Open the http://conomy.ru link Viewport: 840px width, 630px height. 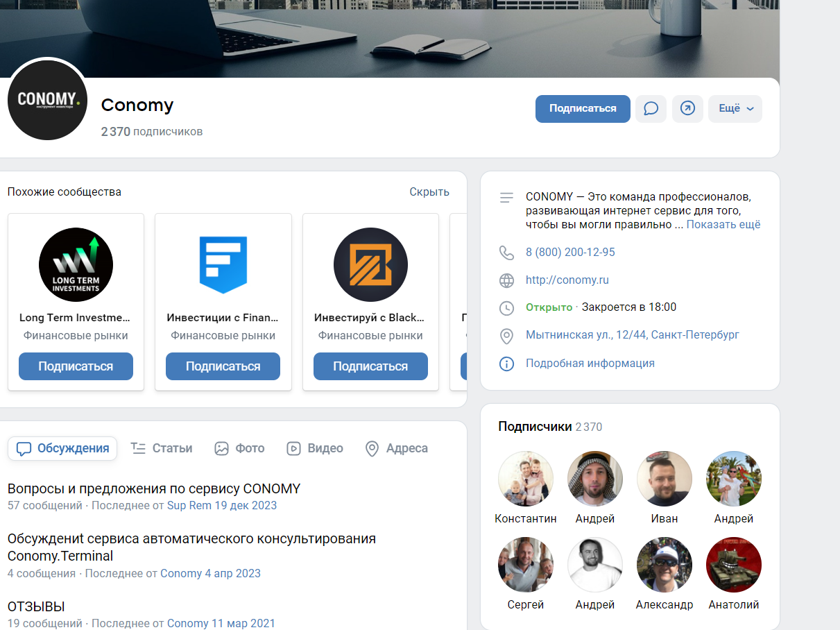pyautogui.click(x=567, y=280)
